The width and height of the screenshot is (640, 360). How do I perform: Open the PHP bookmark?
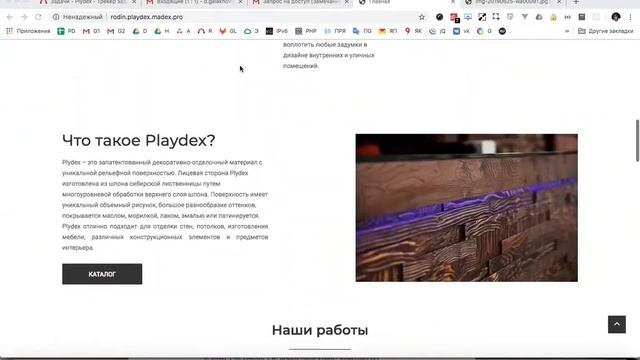pos(306,31)
